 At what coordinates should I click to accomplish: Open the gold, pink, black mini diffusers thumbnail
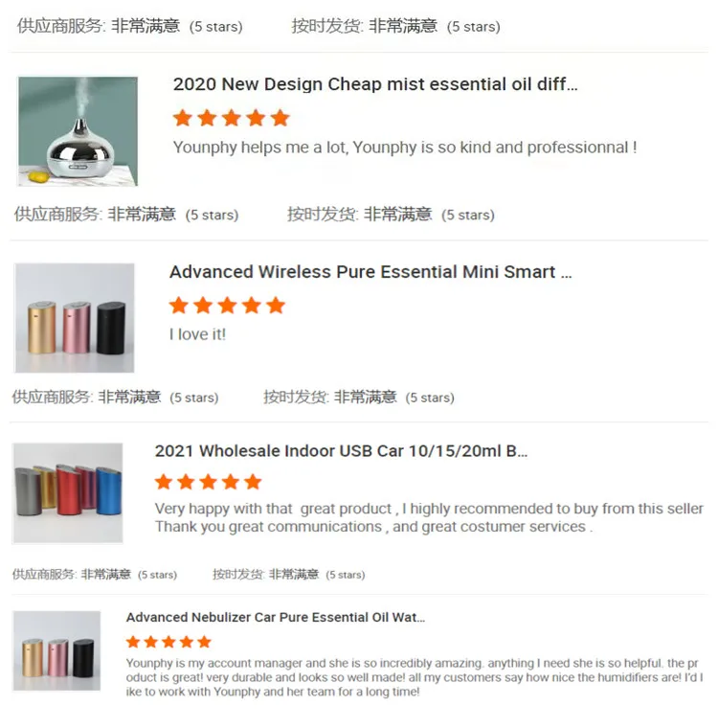[75, 318]
